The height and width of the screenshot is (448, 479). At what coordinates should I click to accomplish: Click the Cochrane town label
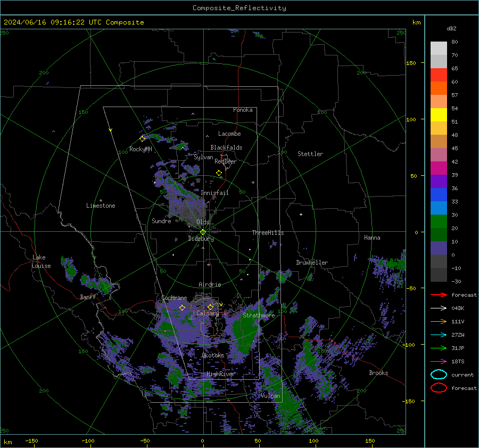coord(174,298)
